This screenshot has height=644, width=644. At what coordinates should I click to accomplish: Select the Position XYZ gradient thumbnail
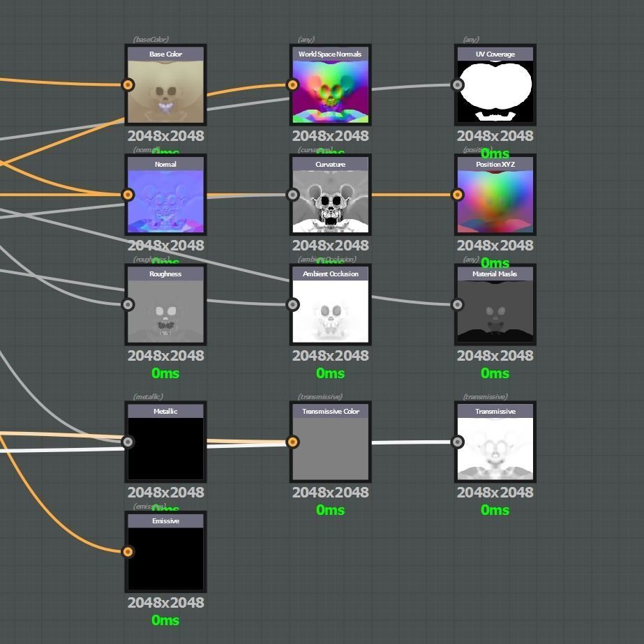[x=495, y=202]
